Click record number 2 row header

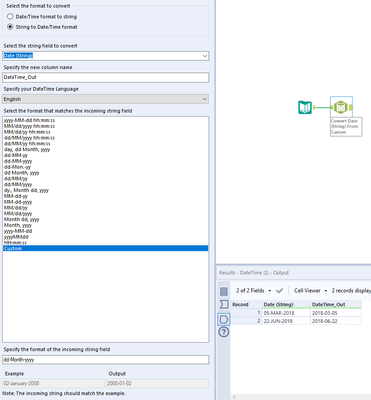pos(246,321)
